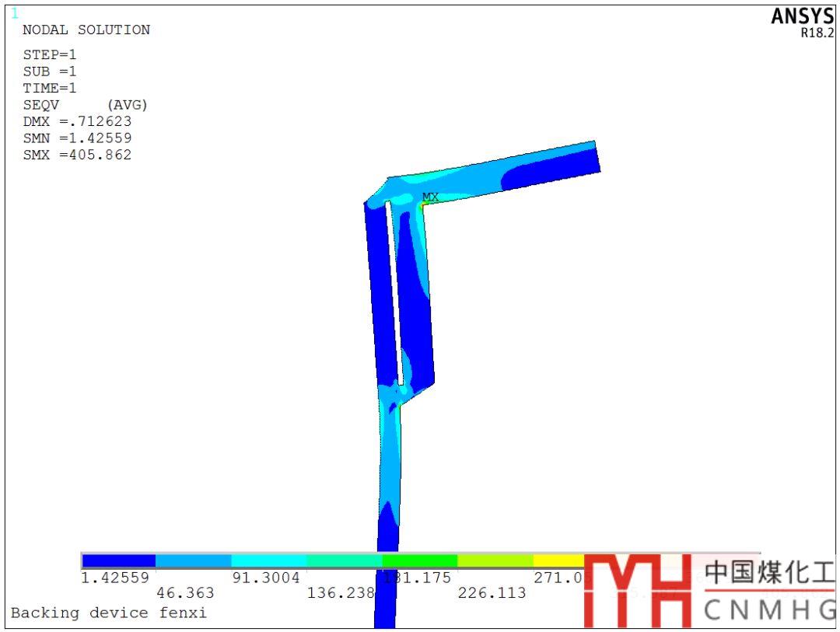The width and height of the screenshot is (840, 632).
Task: Click the teal-green legend band above 136.238
Action: coord(345,560)
